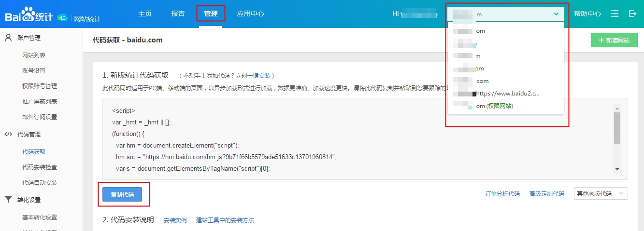Image resolution: width=644 pixels, height=231 pixels.
Task: Open the 一键安装 link
Action: click(x=262, y=76)
